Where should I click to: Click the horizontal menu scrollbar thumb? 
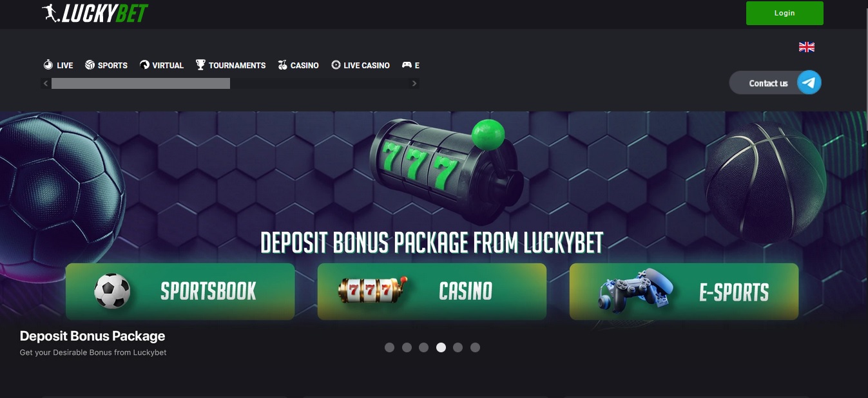pyautogui.click(x=140, y=84)
